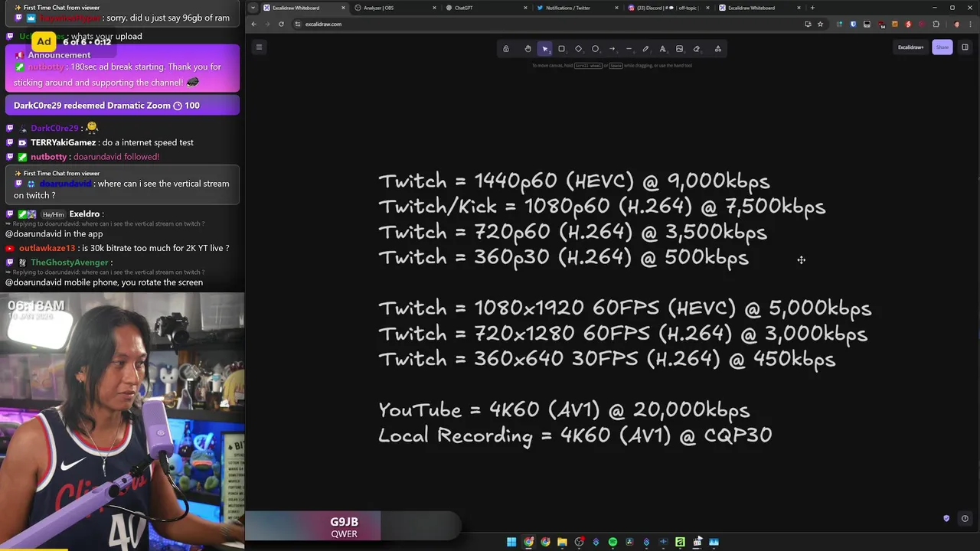
Task: Select the Diamond shape tool
Action: coord(578,48)
